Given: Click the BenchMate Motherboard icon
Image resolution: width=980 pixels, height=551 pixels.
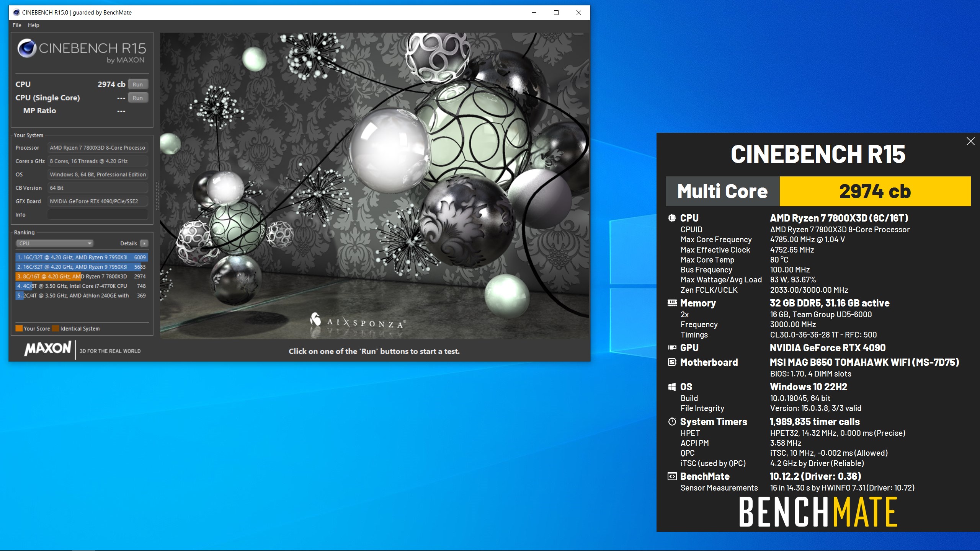Looking at the screenshot, I should coord(672,362).
